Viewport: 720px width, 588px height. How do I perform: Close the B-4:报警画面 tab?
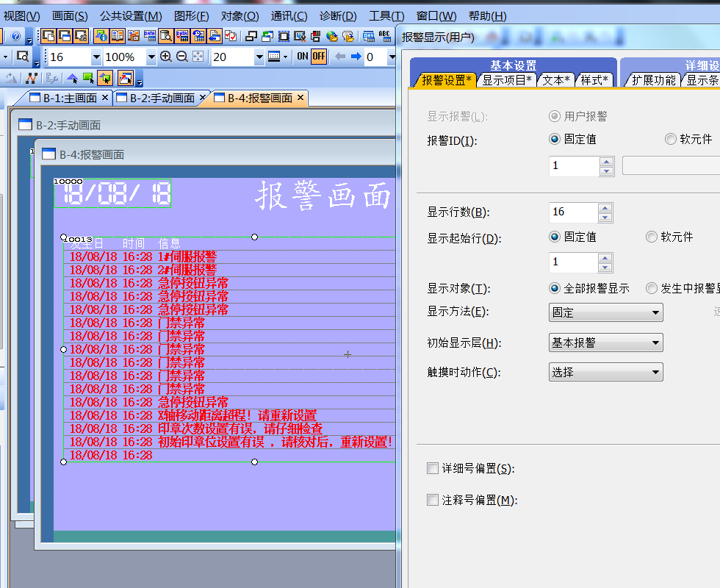tap(300, 98)
